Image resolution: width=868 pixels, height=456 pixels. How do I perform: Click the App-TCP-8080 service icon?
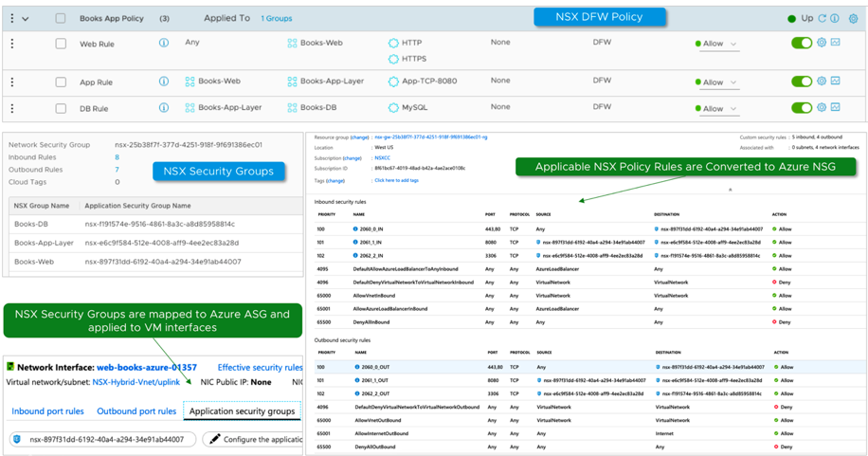coord(393,82)
